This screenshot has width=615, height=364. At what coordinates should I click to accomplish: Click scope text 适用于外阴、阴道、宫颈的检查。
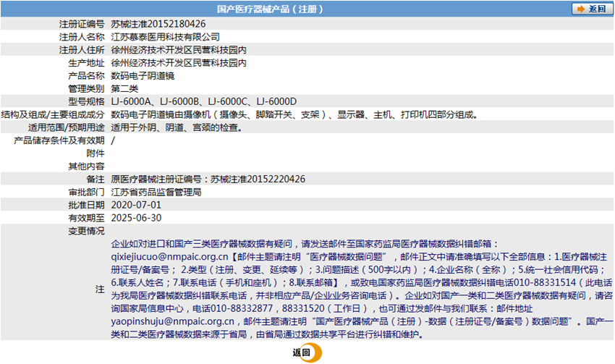pos(177,127)
